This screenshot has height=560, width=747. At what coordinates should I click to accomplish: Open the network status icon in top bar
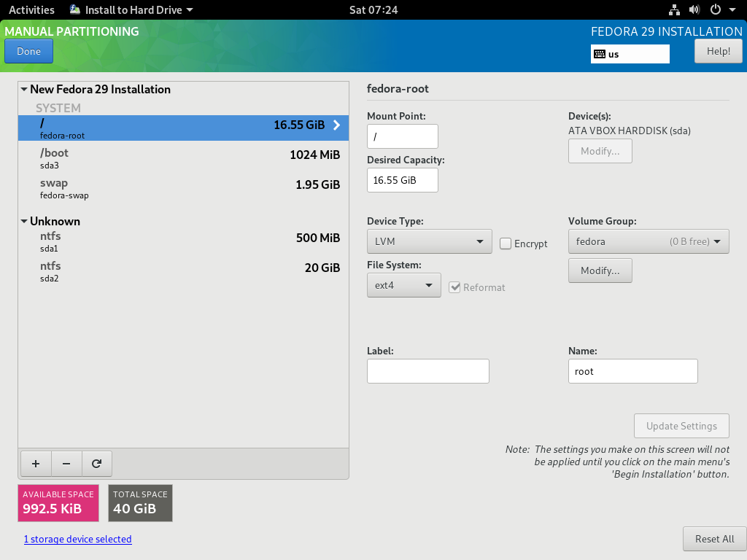coord(674,10)
